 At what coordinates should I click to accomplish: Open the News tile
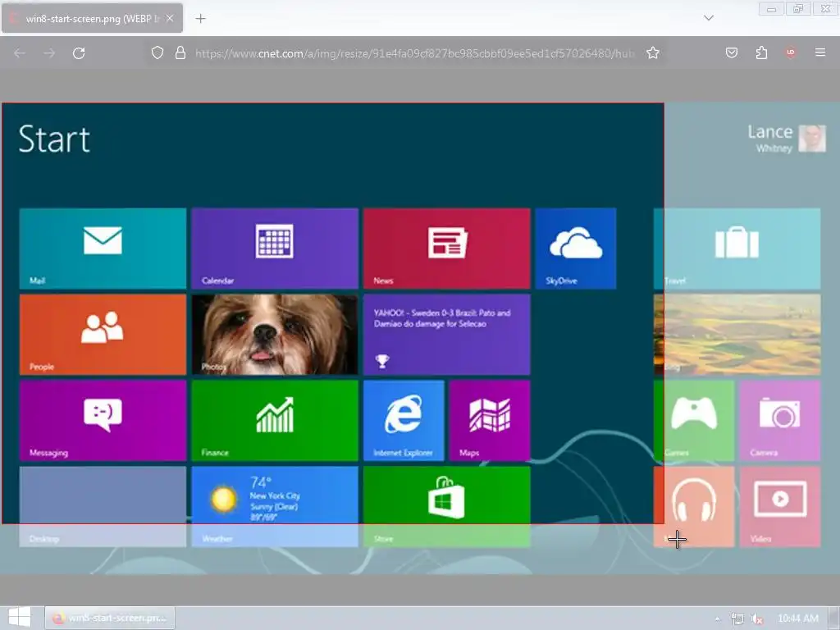pyautogui.click(x=447, y=249)
